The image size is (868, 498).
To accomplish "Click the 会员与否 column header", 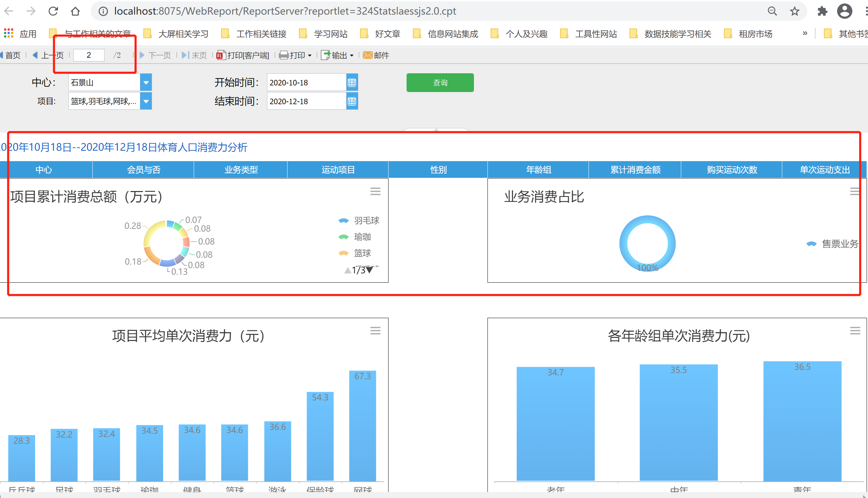I will point(143,170).
